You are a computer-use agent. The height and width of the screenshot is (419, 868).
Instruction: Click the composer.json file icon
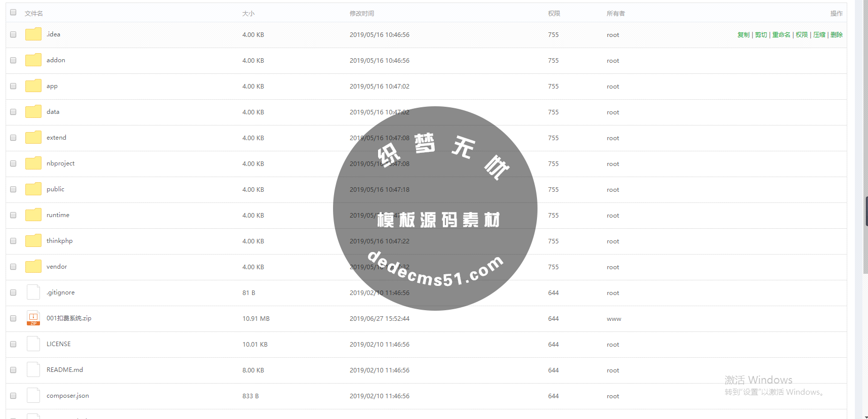pos(33,396)
